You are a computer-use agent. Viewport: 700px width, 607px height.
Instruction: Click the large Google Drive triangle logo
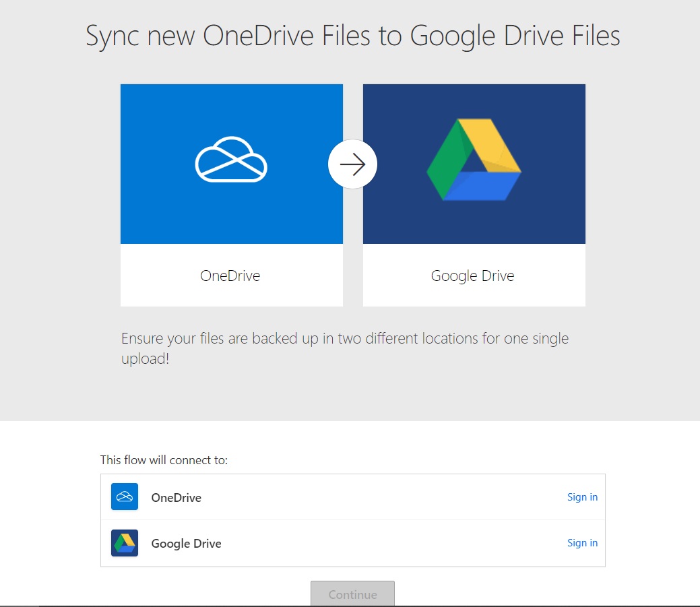click(474, 160)
